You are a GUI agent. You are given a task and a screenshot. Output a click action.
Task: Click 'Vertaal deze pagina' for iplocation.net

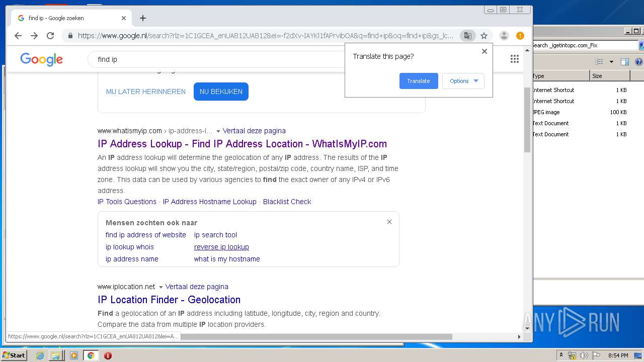197,287
